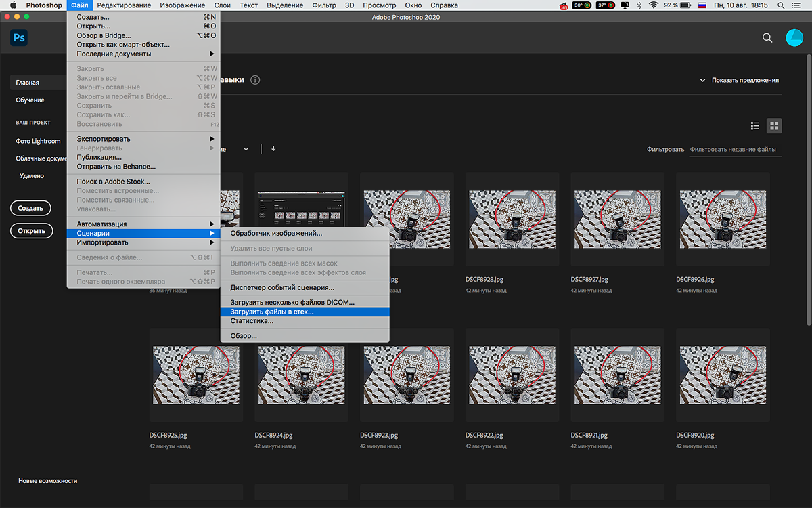
Task: Click the Photoshop Ps home logo
Action: pos(19,38)
